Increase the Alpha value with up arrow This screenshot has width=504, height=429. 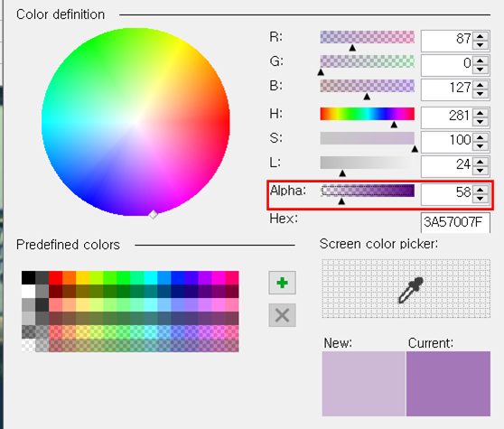(x=481, y=190)
